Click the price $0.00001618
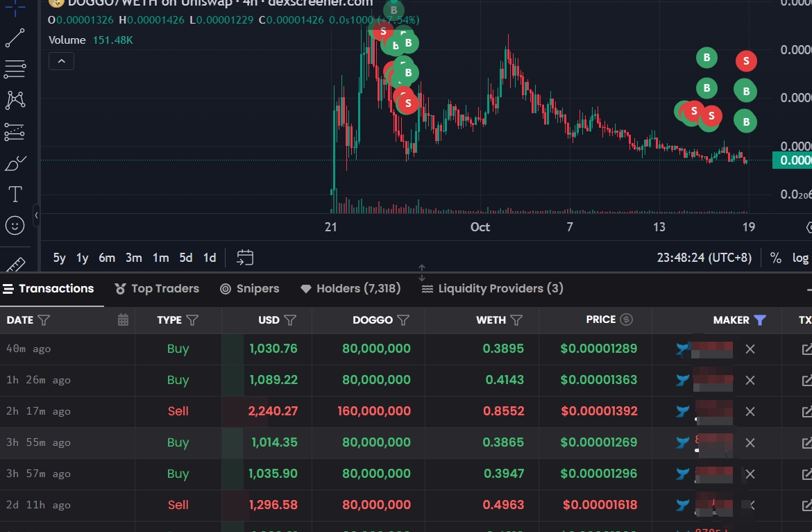This screenshot has width=812, height=532. click(x=600, y=504)
